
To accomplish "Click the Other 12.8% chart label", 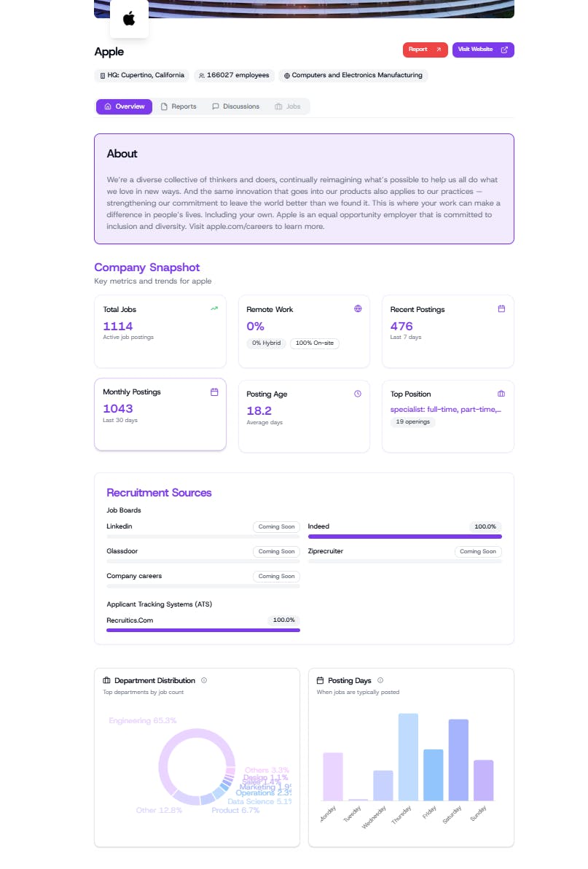I will click(x=159, y=811).
